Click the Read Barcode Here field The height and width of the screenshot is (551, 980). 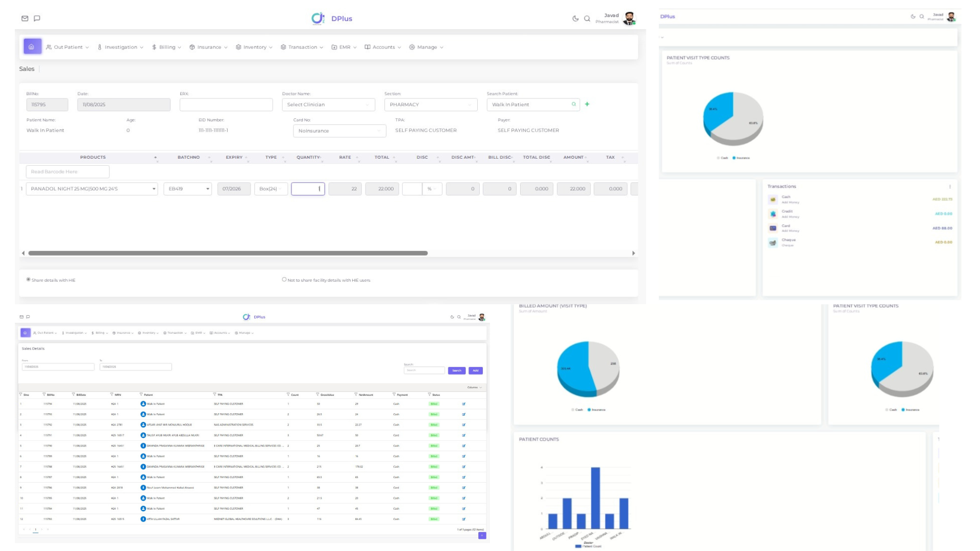[x=67, y=172]
